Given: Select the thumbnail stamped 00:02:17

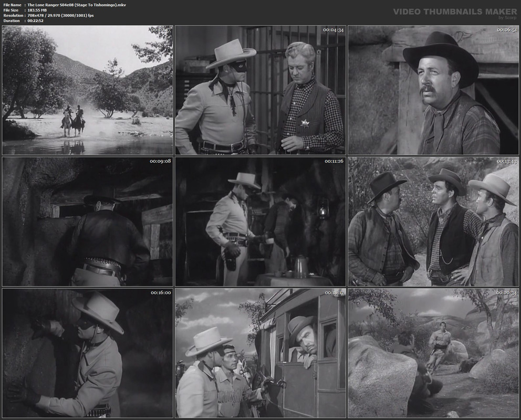Looking at the screenshot, I should [87, 90].
